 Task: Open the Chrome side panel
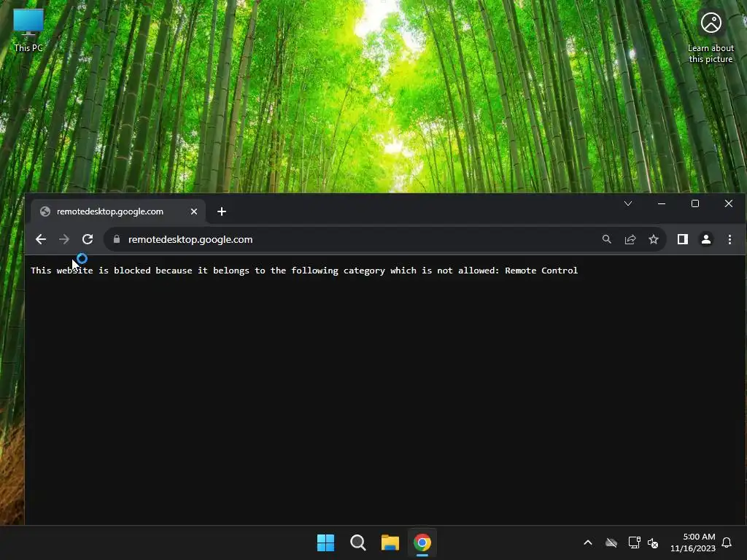coord(683,239)
